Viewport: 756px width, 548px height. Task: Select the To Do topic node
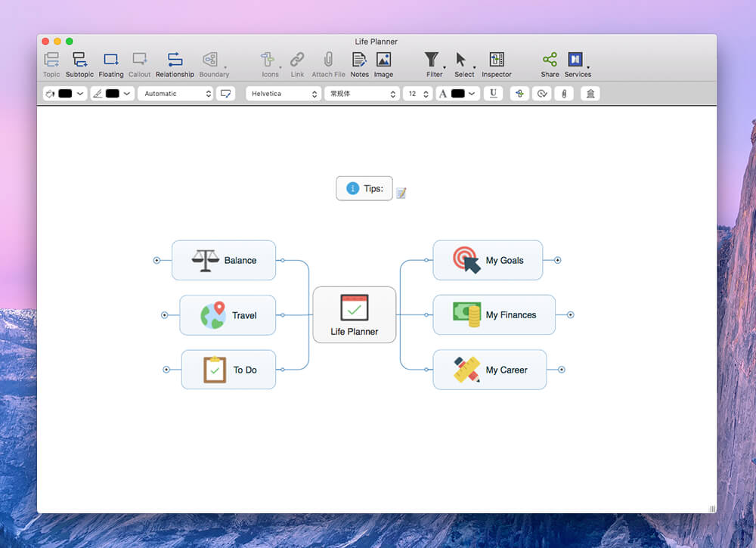tap(228, 370)
